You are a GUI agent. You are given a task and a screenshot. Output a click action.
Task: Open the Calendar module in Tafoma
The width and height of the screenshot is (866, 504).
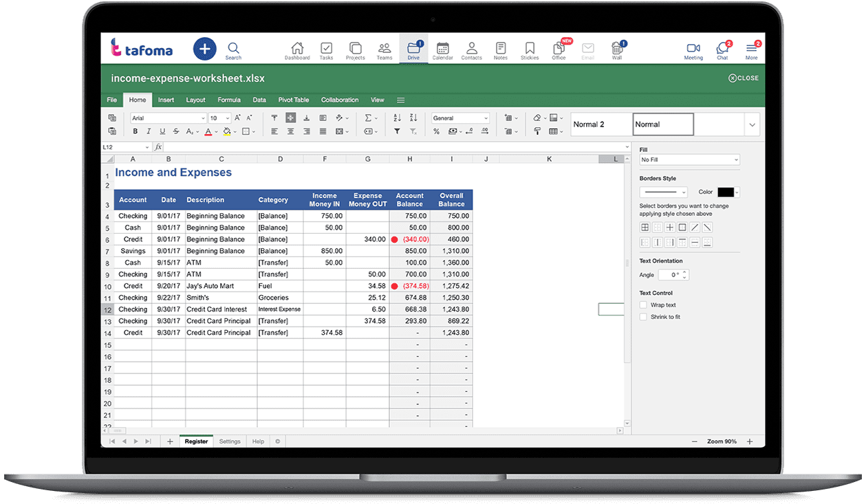point(442,50)
